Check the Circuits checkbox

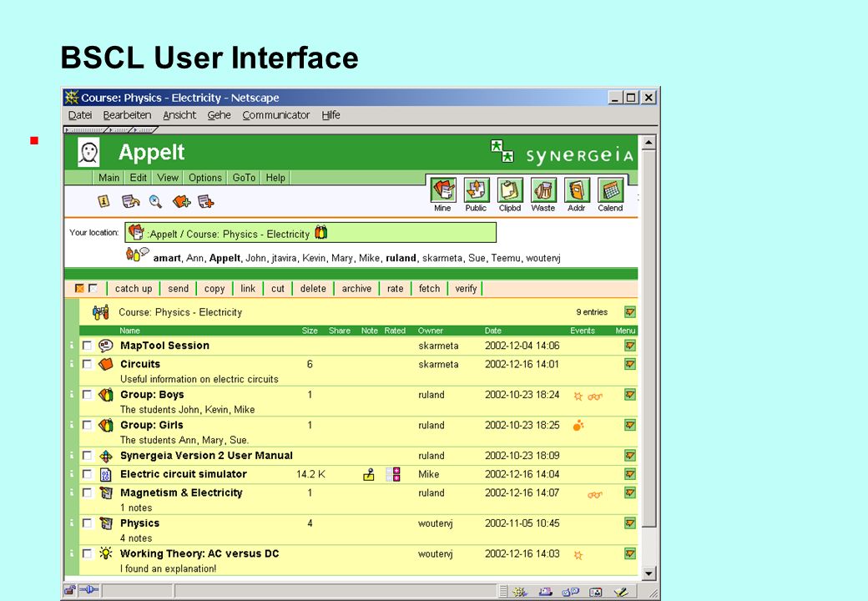(87, 364)
